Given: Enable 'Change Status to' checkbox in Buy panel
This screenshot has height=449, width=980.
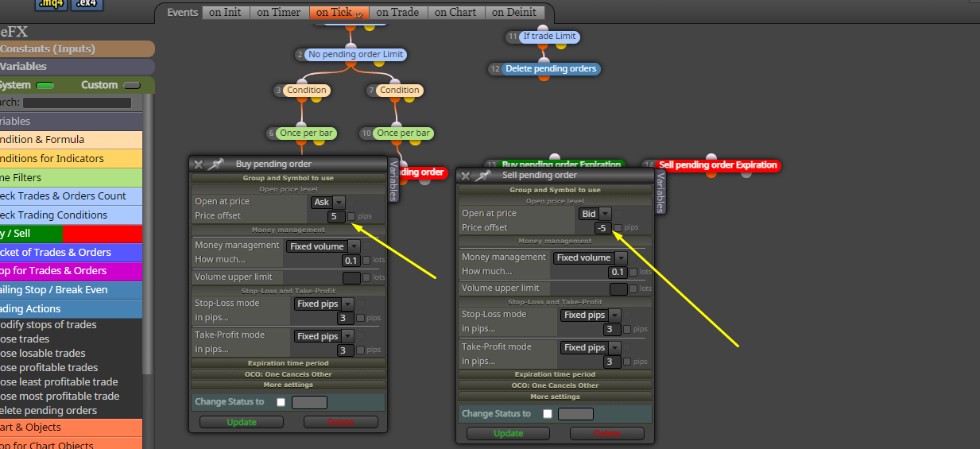Looking at the screenshot, I should coord(281,403).
